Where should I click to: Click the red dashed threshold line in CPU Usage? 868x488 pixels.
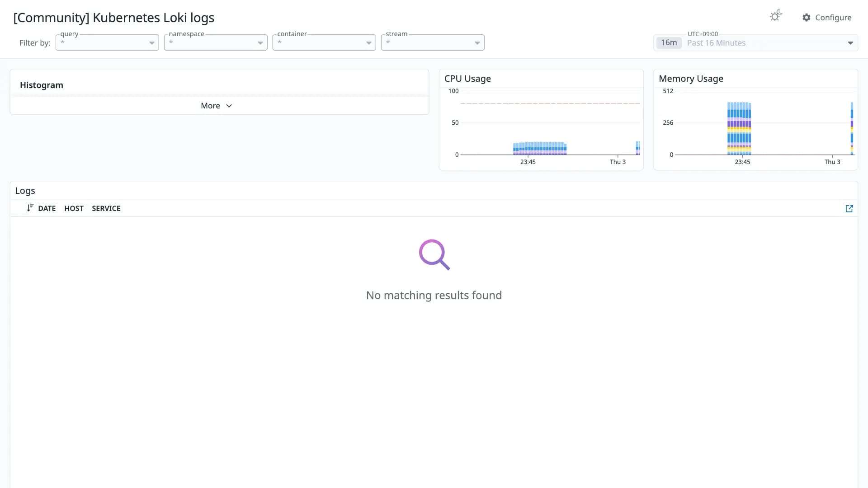pos(550,103)
